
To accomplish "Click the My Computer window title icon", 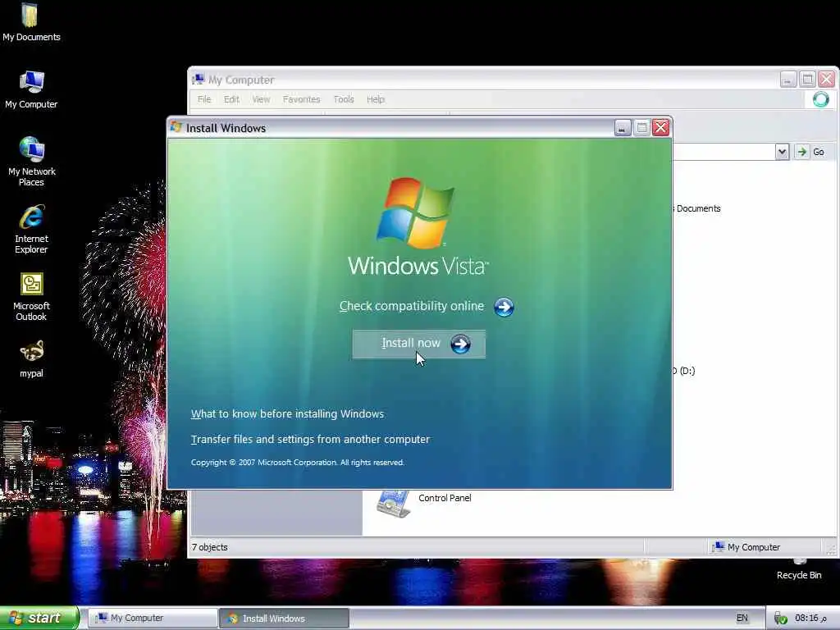I will (199, 80).
